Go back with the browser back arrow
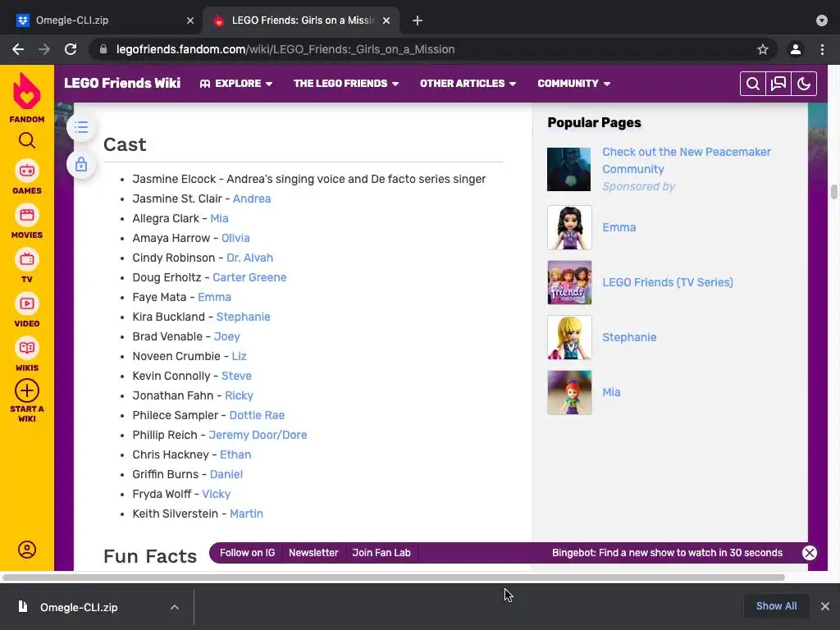Viewport: 840px width, 630px height. 18,49
